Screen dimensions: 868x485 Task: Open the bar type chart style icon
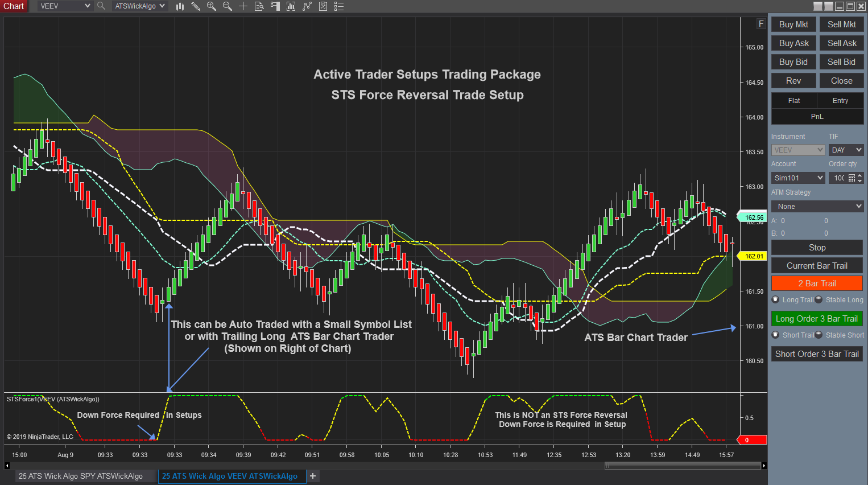(x=180, y=6)
